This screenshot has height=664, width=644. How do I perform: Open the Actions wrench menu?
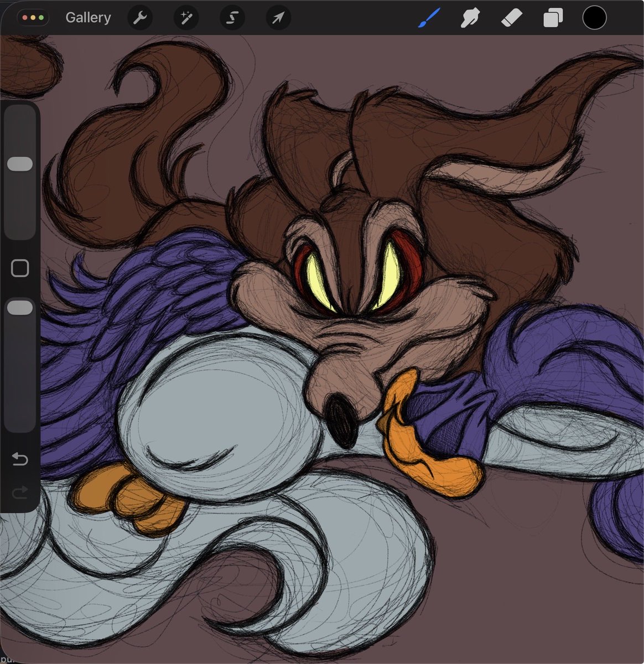(141, 18)
